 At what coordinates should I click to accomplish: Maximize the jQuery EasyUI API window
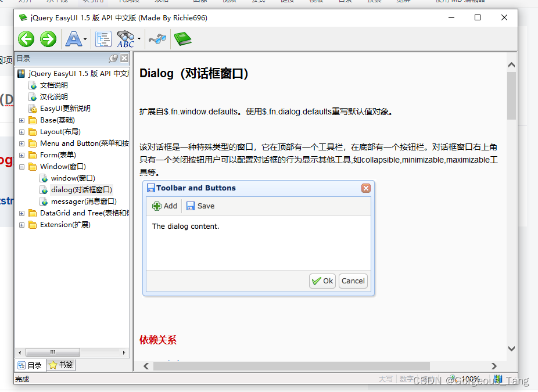(478, 17)
